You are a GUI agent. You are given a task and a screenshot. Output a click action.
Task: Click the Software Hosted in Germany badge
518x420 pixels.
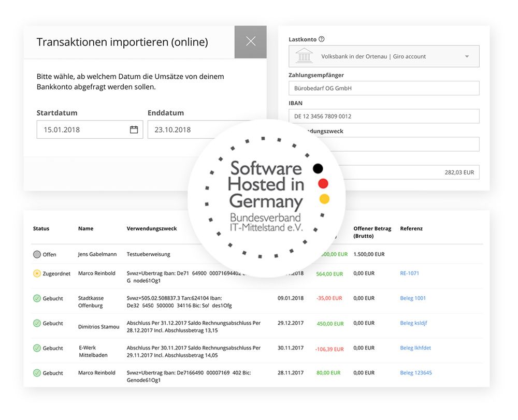tap(266, 198)
